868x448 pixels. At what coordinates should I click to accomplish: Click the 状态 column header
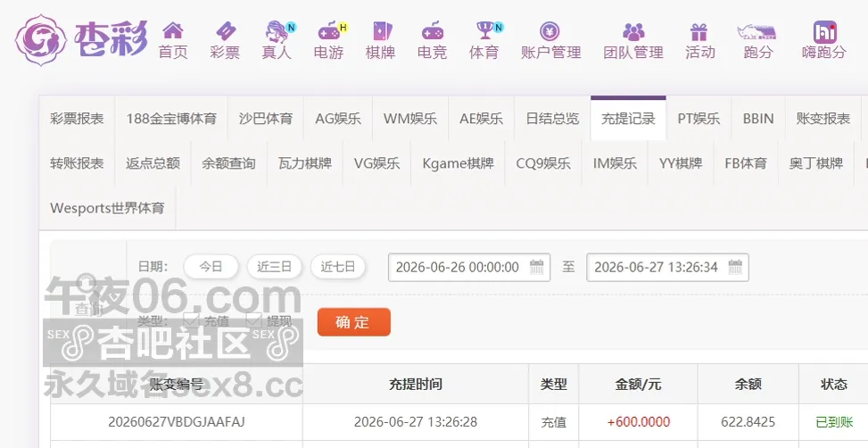834,384
